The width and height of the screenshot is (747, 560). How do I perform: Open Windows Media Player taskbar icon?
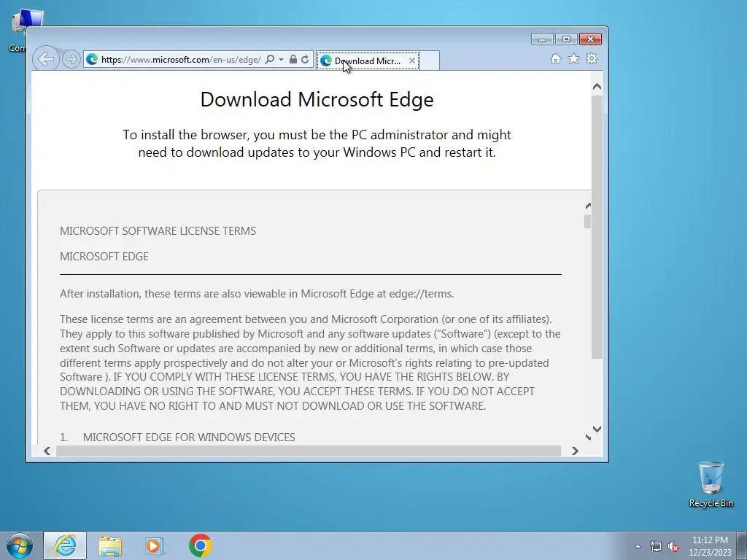(155, 545)
